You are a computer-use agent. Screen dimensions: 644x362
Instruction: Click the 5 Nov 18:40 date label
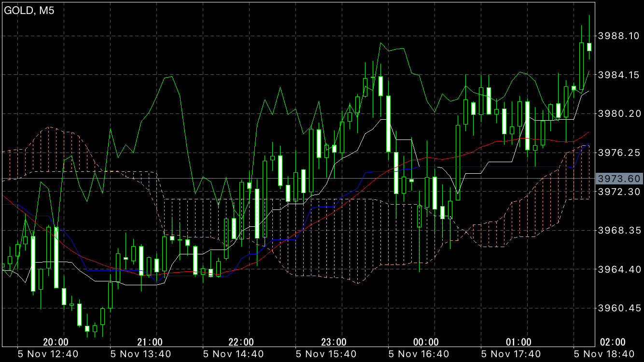604,354
